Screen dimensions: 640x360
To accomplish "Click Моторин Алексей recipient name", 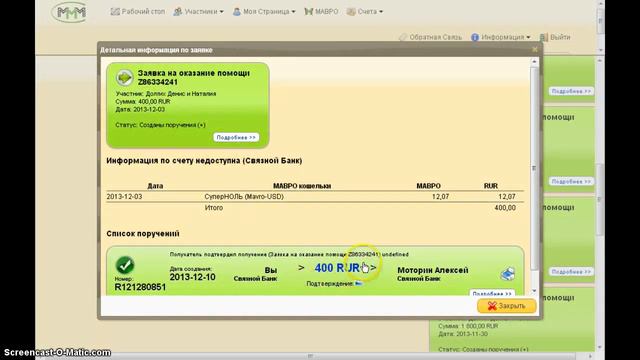I will tap(433, 270).
